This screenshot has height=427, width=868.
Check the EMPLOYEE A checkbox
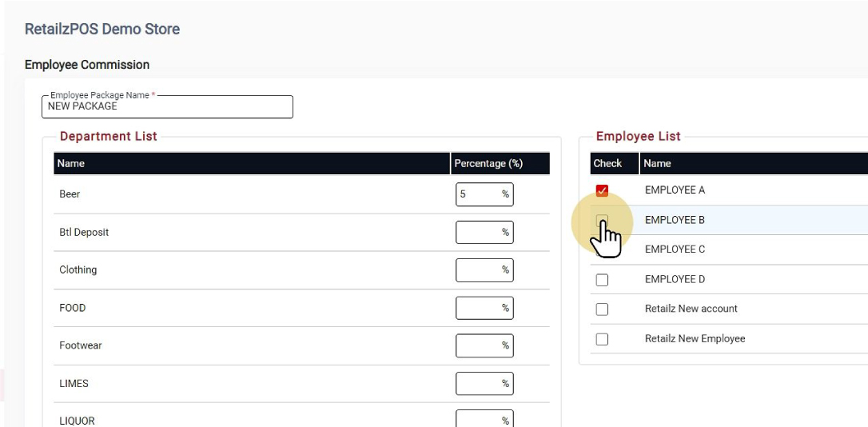[602, 190]
